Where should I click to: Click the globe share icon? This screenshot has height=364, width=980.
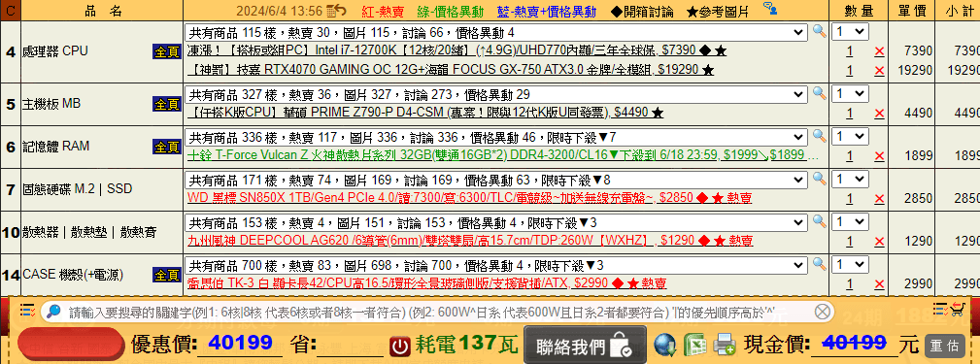665,344
